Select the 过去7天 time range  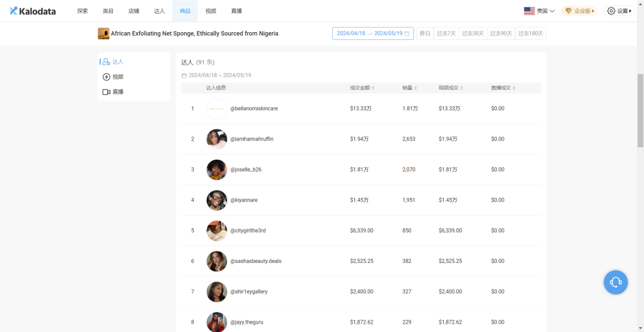click(446, 33)
